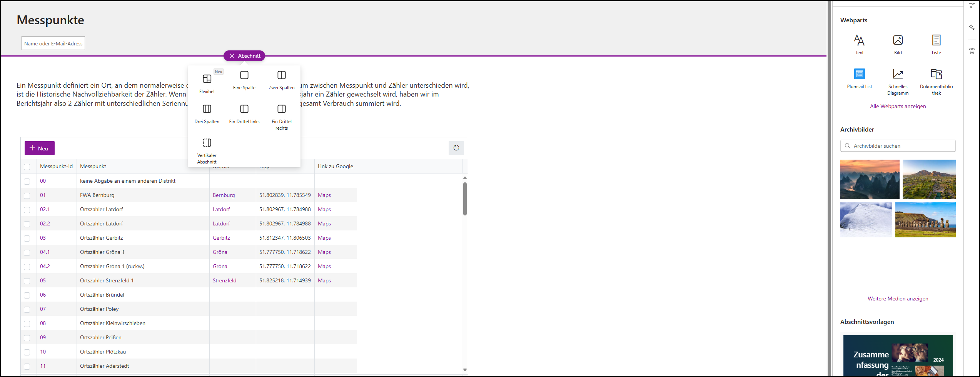The height and width of the screenshot is (377, 980).
Task: Insert the Bild webpart
Action: click(x=898, y=44)
